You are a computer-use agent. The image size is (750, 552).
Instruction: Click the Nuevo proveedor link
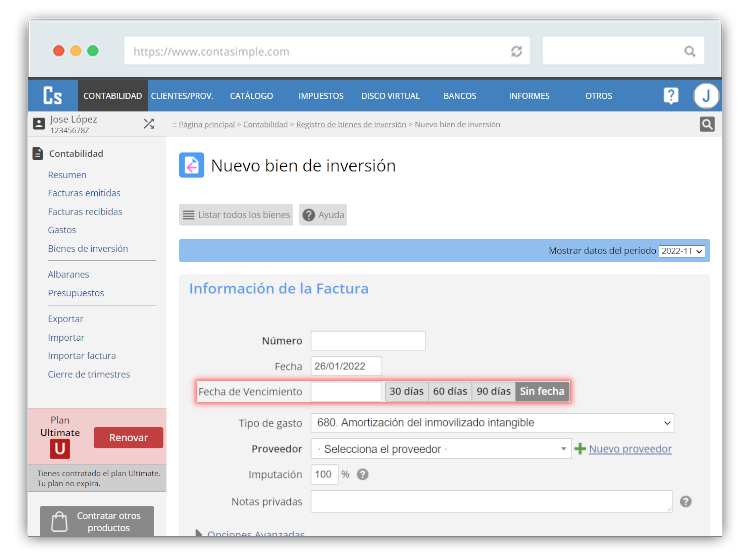(x=630, y=449)
